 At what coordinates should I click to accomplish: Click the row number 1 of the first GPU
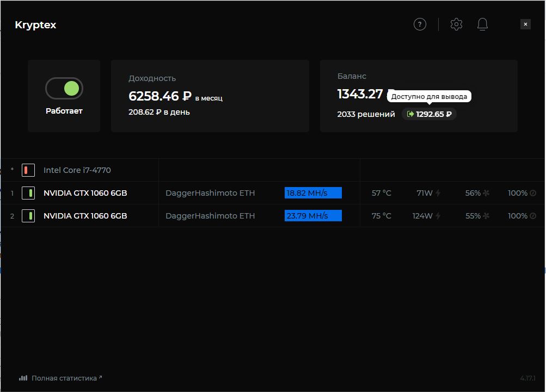tap(12, 193)
